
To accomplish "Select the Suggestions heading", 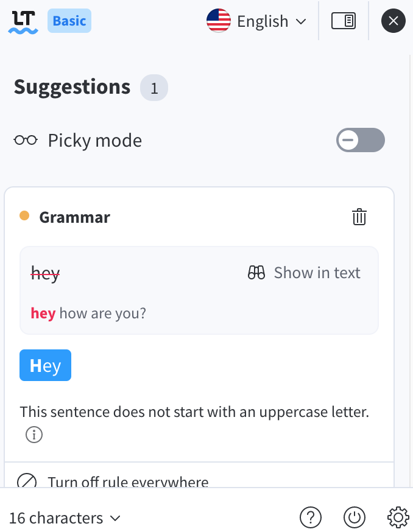I will [x=72, y=87].
